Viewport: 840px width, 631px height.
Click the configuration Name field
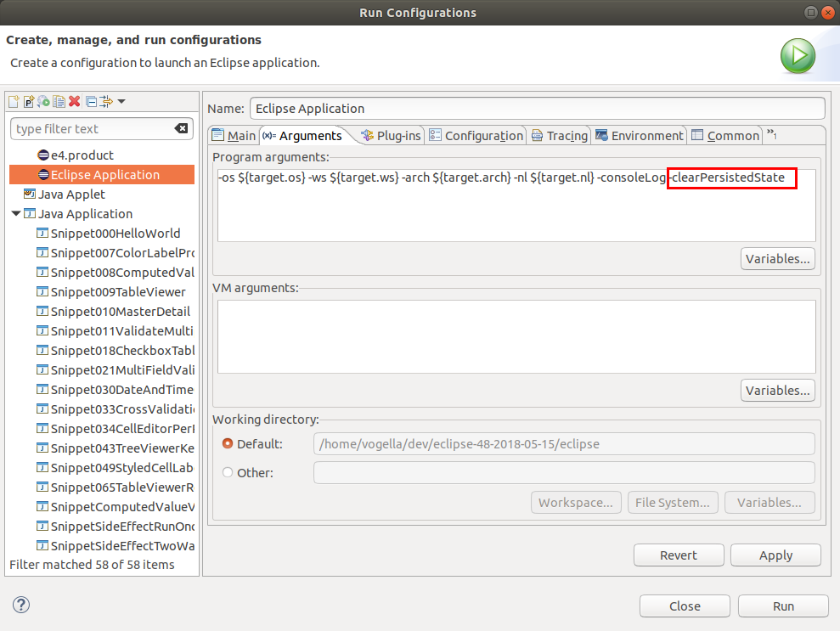tap(538, 109)
